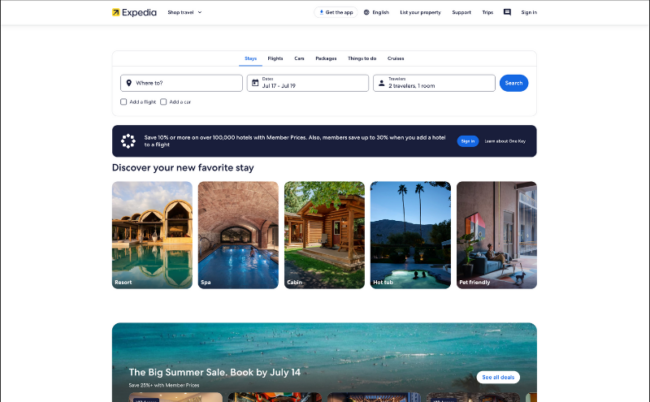Open the Dates picker Jul 17 - Jul 19
This screenshot has width=650, height=402.
pos(308,83)
